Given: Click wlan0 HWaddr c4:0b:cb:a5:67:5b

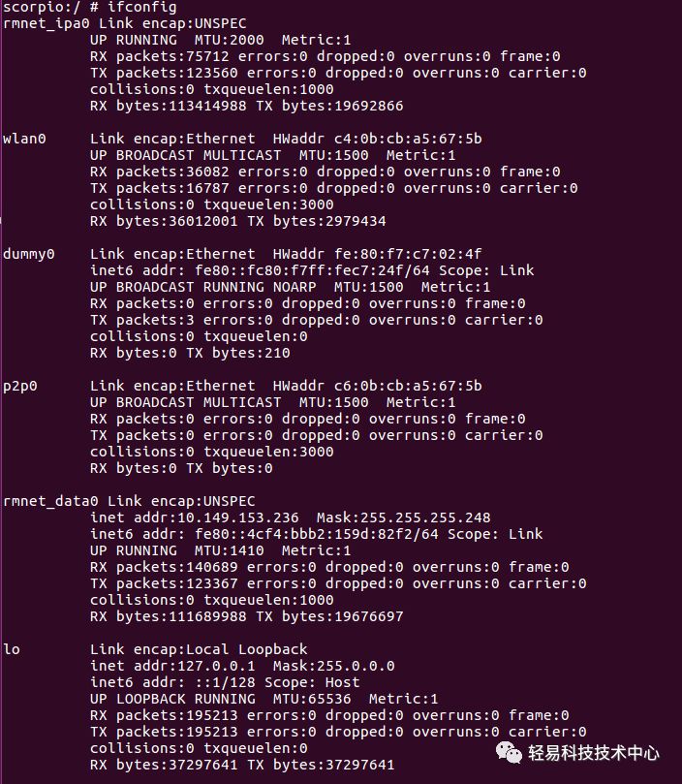Looking at the screenshot, I should coord(378,139).
